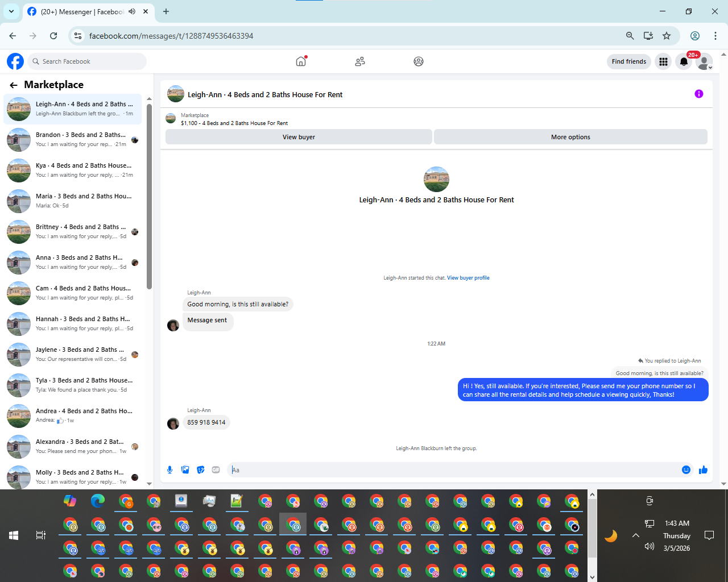Screen dimensions: 728x582
Task: Open Facebook home via the logo
Action: (15, 61)
